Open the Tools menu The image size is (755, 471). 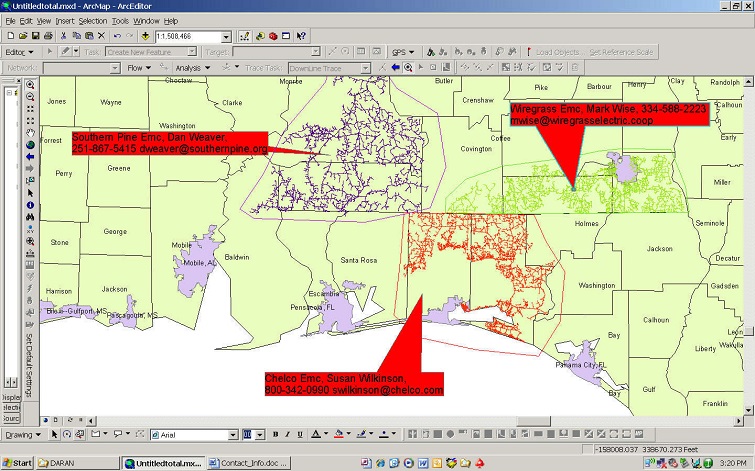coord(120,20)
